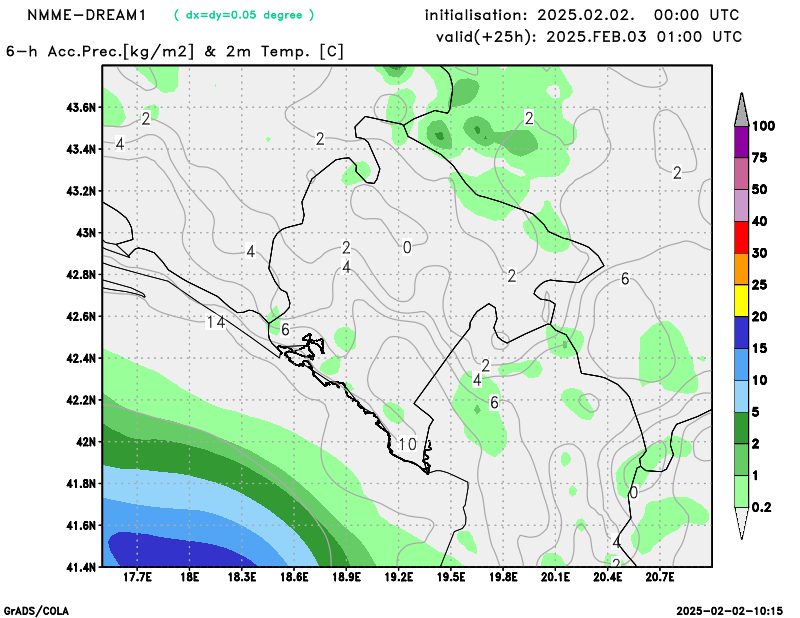
Task: Click the NMME-DREAM1 model title
Action: tap(86, 15)
